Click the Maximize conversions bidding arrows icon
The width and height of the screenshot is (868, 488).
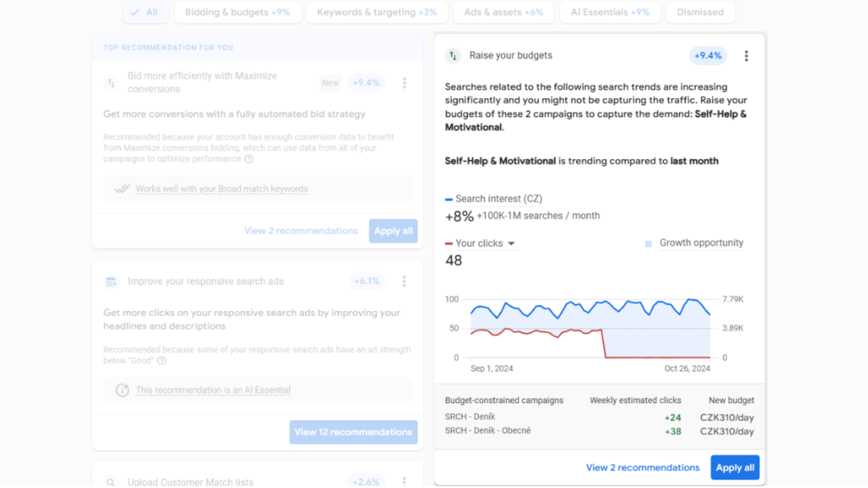coord(110,82)
